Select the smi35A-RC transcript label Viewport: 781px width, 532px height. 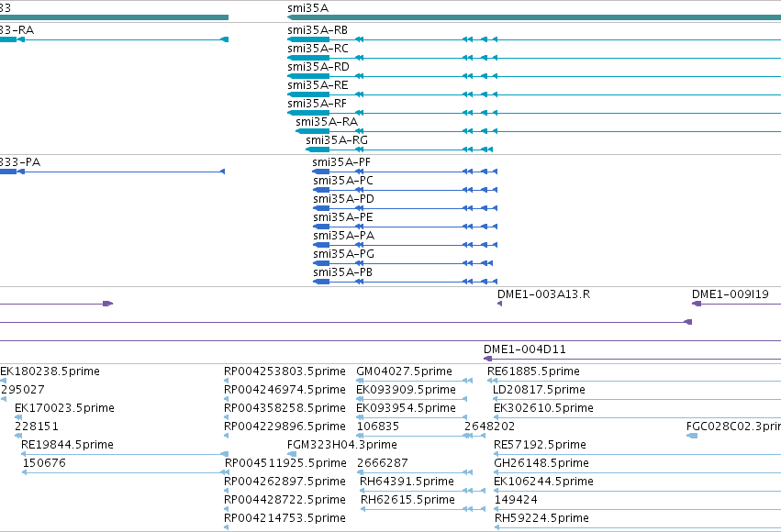tap(318, 49)
